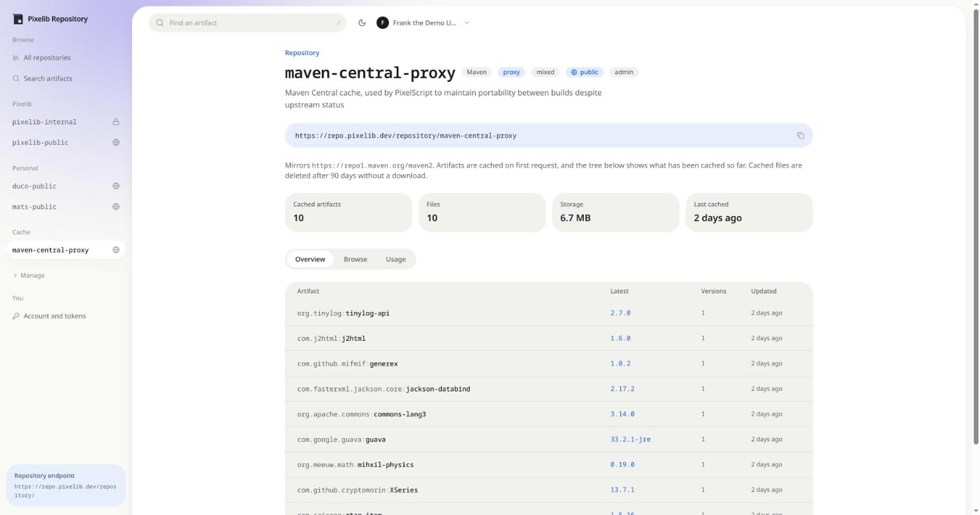Click the public tag badge
This screenshot has width=980, height=515.
pyautogui.click(x=585, y=72)
